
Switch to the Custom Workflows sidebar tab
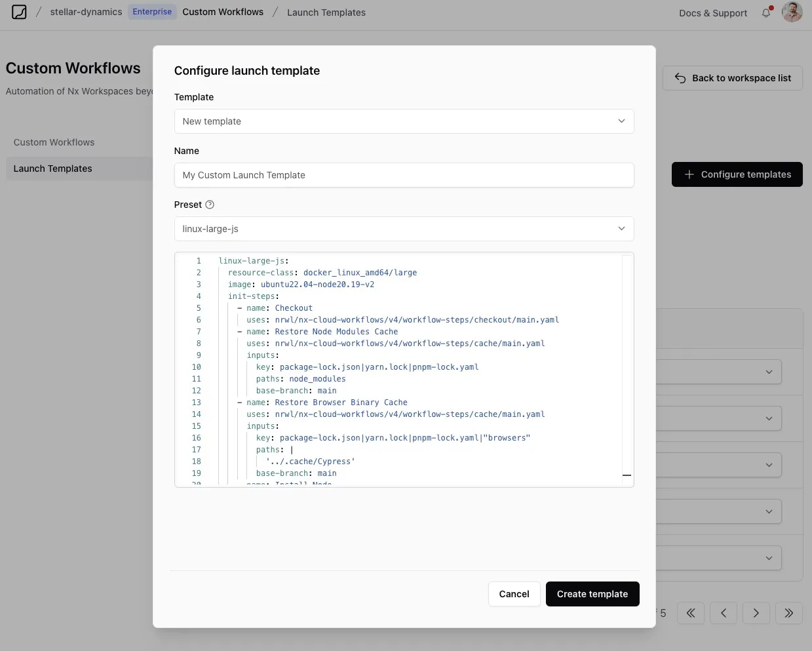pos(54,142)
